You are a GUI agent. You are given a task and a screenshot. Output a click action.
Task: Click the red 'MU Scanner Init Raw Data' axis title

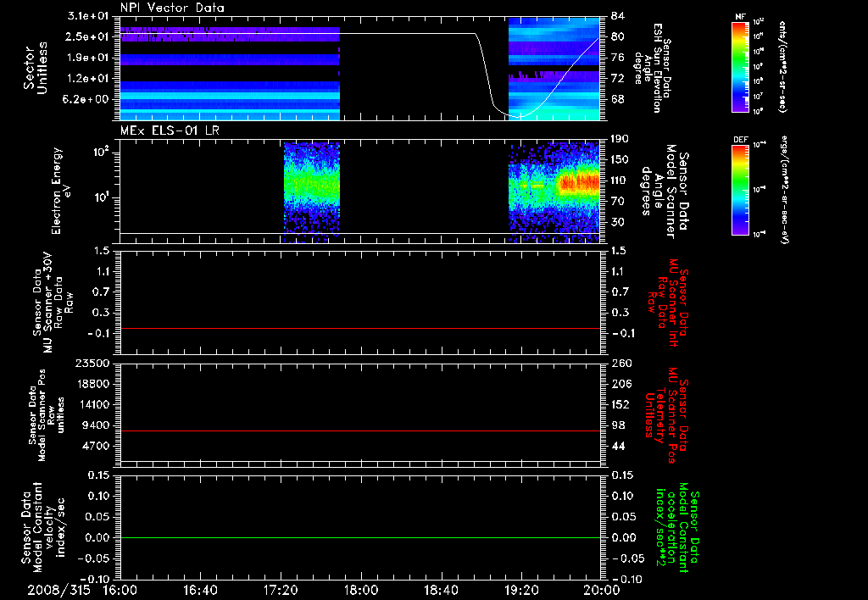(669, 303)
